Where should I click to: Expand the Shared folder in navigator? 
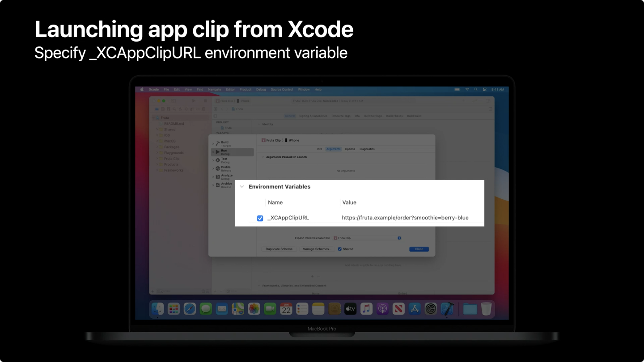pos(157,130)
